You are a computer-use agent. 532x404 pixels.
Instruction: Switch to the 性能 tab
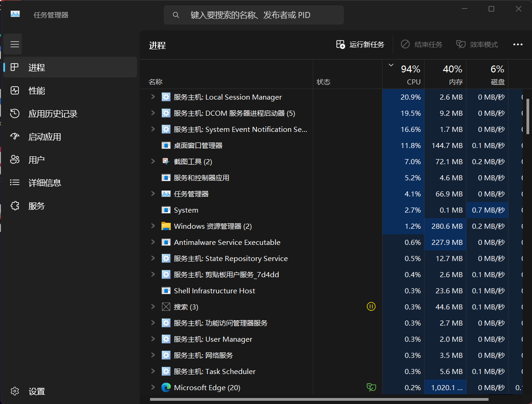pyautogui.click(x=37, y=90)
